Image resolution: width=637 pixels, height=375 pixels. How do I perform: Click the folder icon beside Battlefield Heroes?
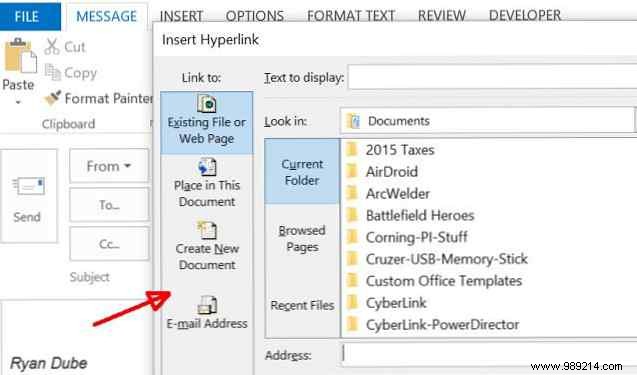point(351,215)
